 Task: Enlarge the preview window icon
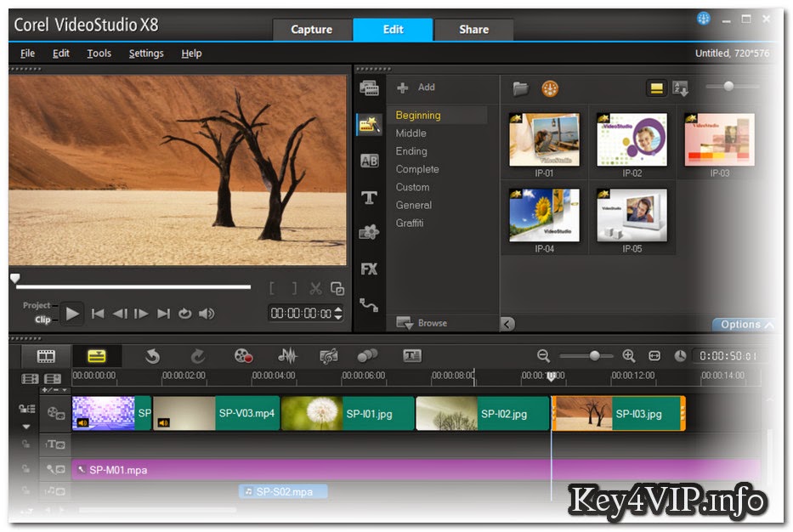click(x=337, y=289)
